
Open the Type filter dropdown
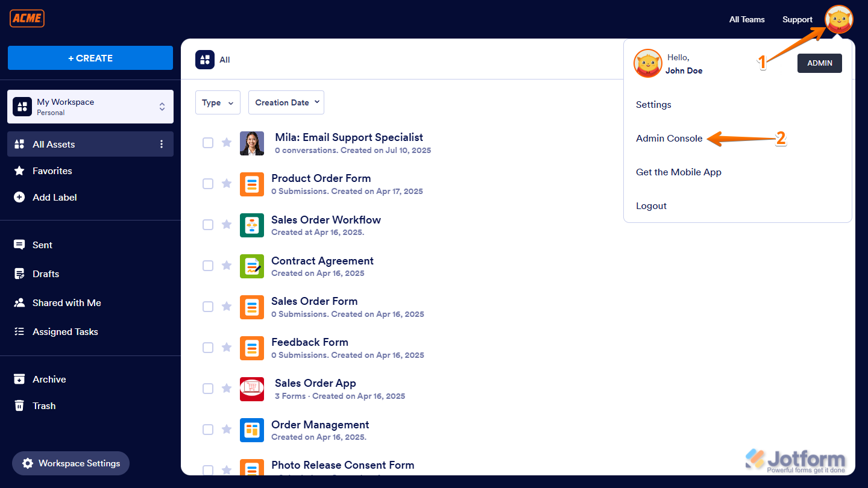[218, 102]
